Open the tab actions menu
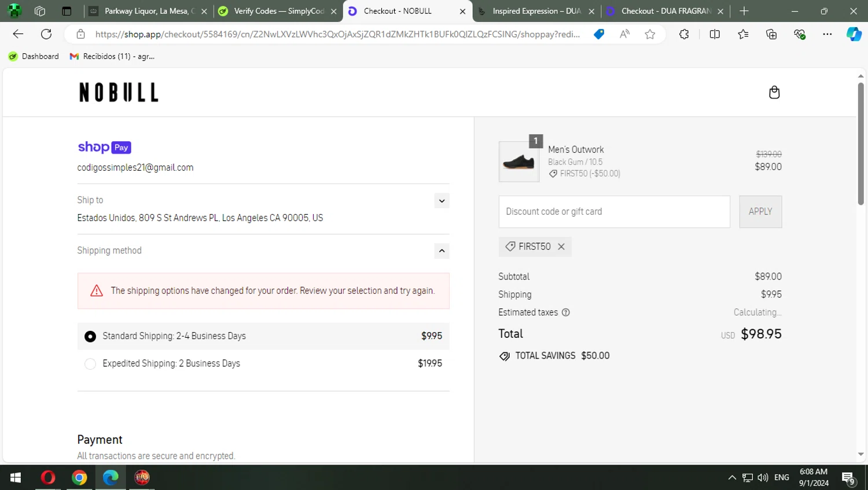 tap(67, 11)
